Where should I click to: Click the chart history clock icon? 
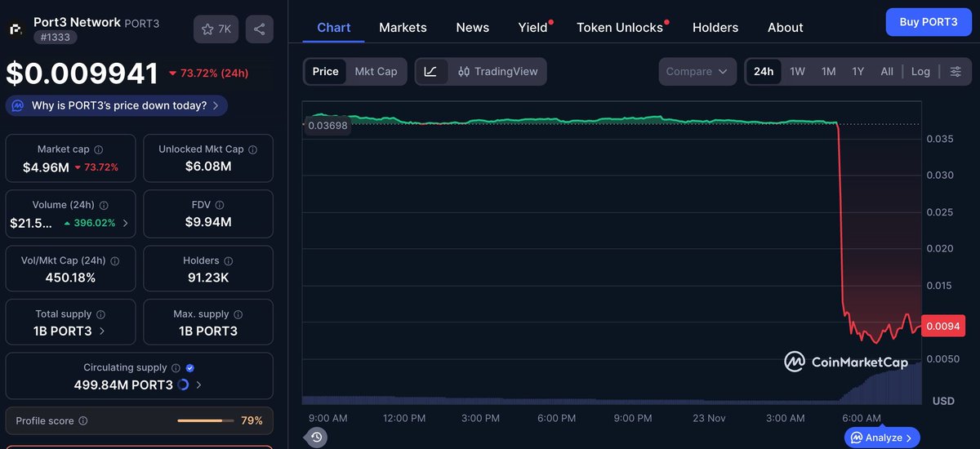tap(317, 438)
